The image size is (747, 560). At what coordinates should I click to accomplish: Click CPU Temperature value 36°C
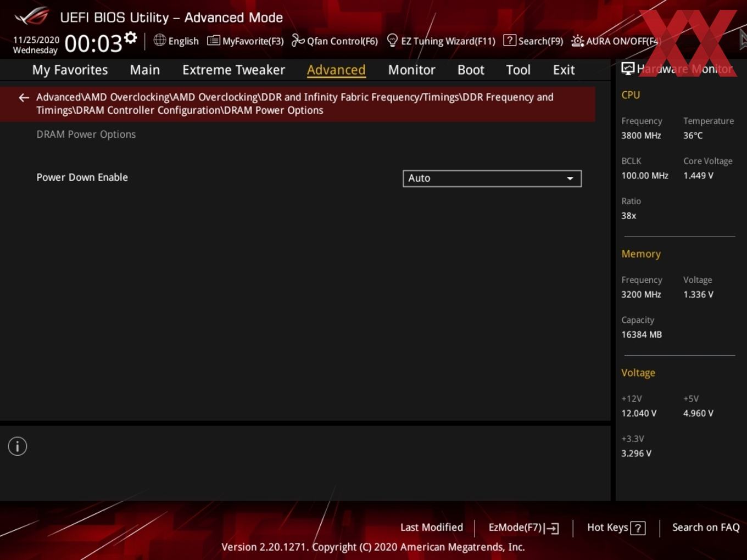[x=693, y=135]
